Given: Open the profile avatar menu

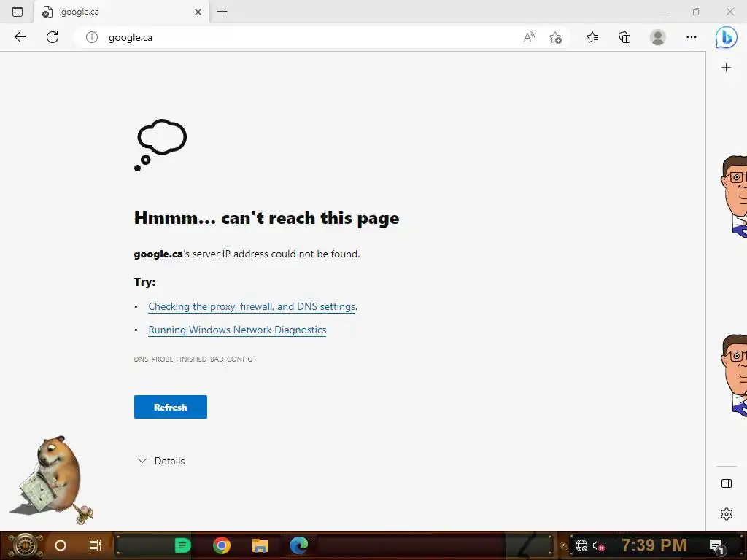Looking at the screenshot, I should [x=658, y=37].
